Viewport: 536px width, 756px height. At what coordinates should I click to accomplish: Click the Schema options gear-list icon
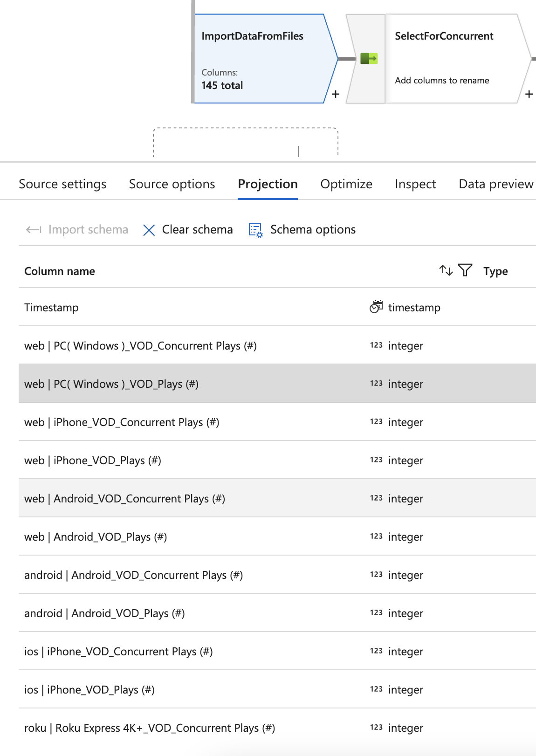point(255,230)
